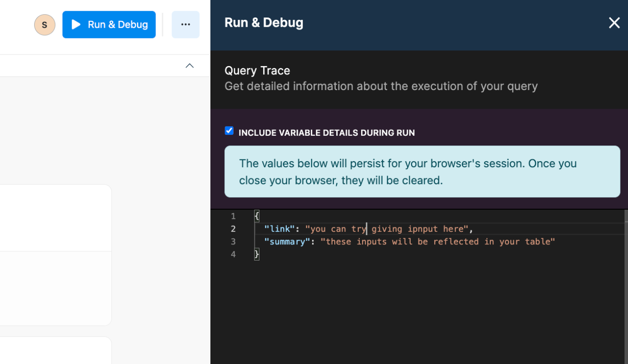The image size is (628, 364).
Task: Click the Include Variable Details label text
Action: 326,133
